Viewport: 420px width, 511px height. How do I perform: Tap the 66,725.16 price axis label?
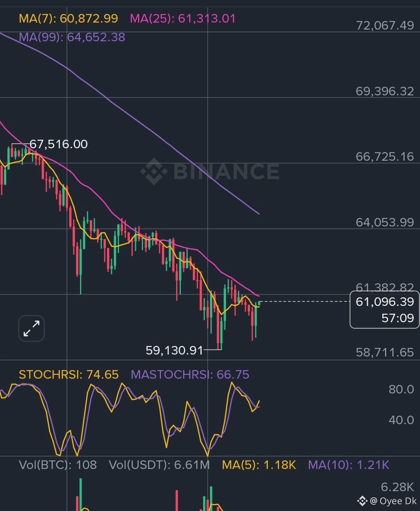pyautogui.click(x=385, y=156)
